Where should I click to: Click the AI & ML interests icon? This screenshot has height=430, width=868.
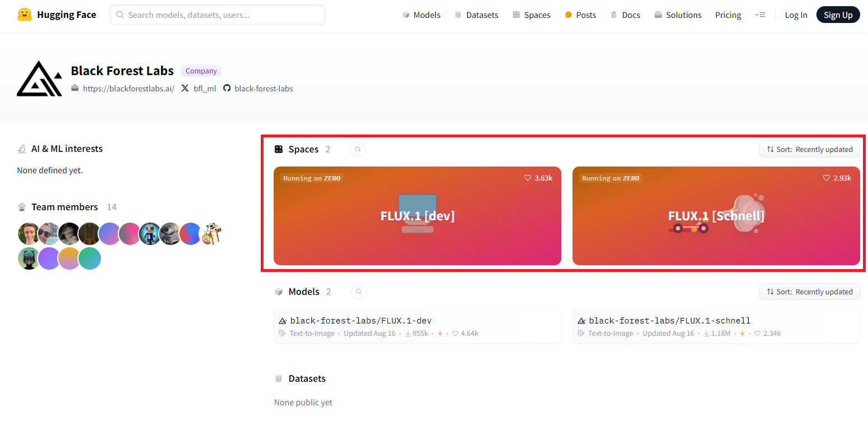click(22, 149)
